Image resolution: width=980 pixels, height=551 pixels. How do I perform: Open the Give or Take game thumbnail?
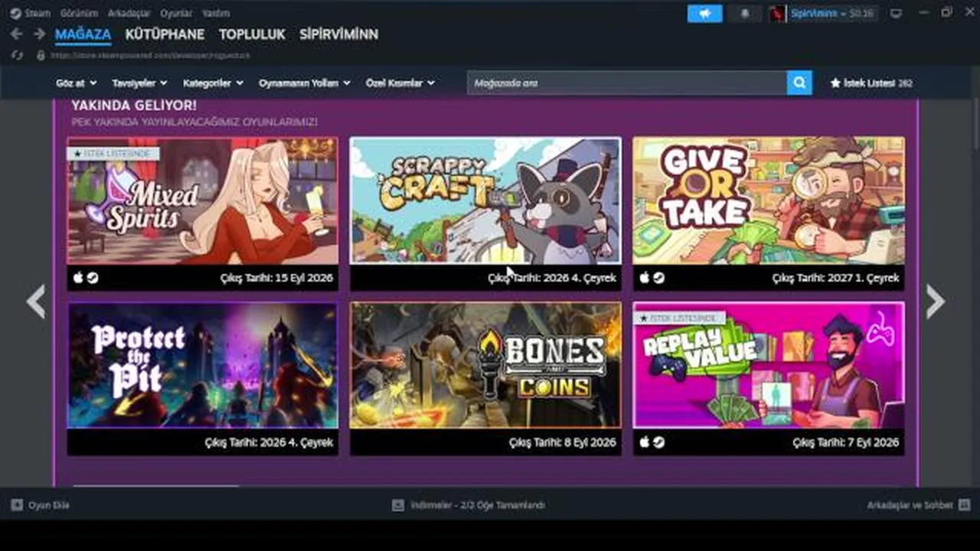[769, 201]
